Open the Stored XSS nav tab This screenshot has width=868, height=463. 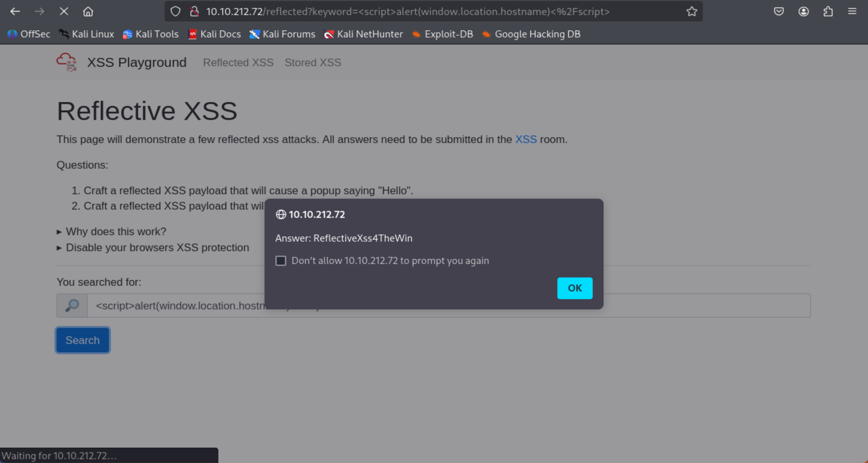coord(313,63)
